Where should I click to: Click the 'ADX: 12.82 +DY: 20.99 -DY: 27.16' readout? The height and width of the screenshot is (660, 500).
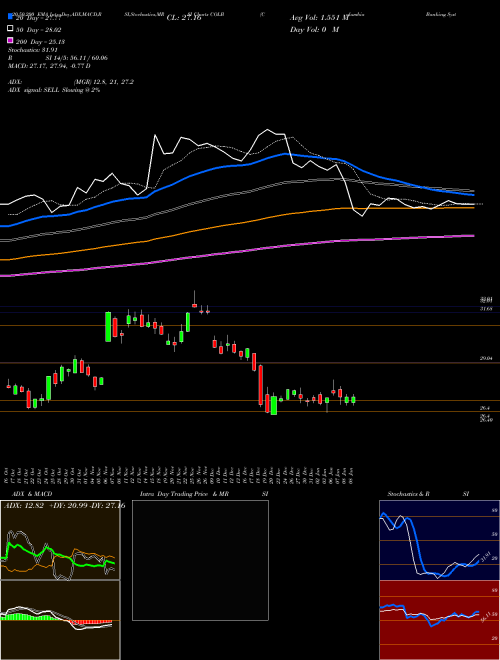tap(64, 506)
